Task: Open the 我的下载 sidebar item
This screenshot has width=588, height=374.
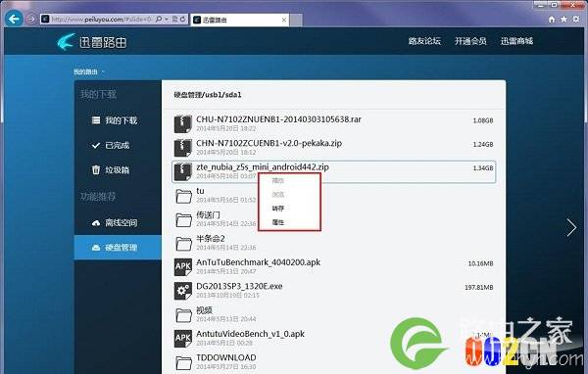Action: pyautogui.click(x=115, y=120)
